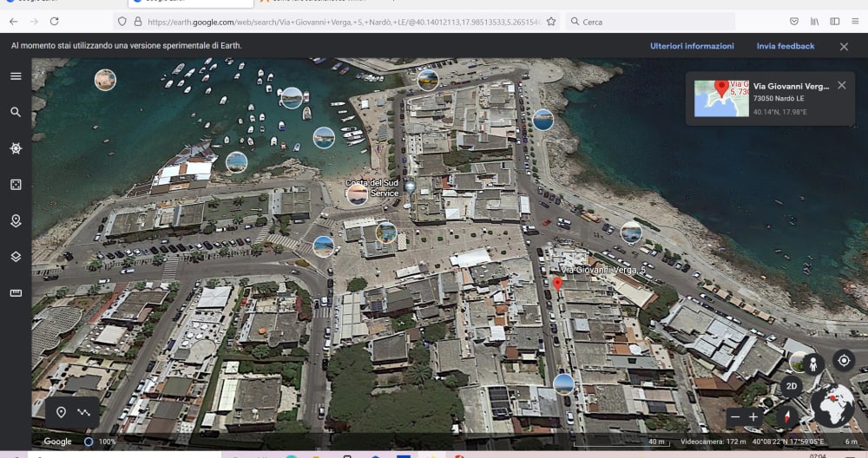
Task: Click the Videocamera: 172 m altitude text
Action: coord(713,442)
